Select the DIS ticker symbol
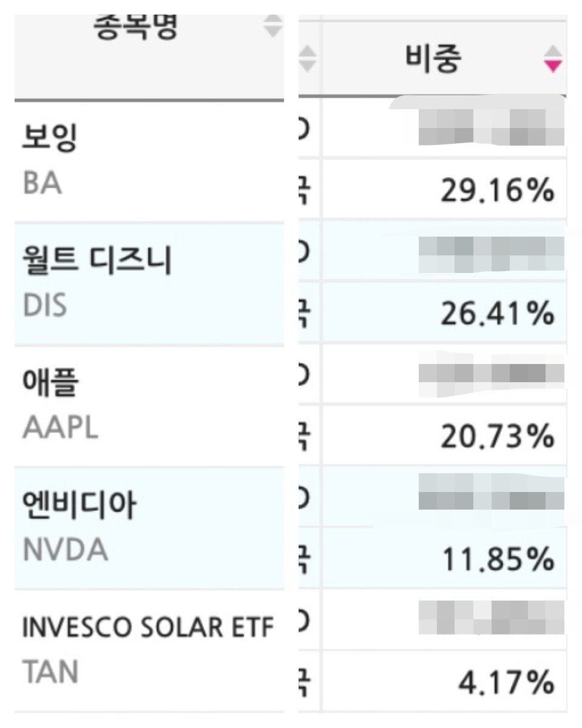Image resolution: width=582 pixels, height=728 pixels. click(x=44, y=306)
